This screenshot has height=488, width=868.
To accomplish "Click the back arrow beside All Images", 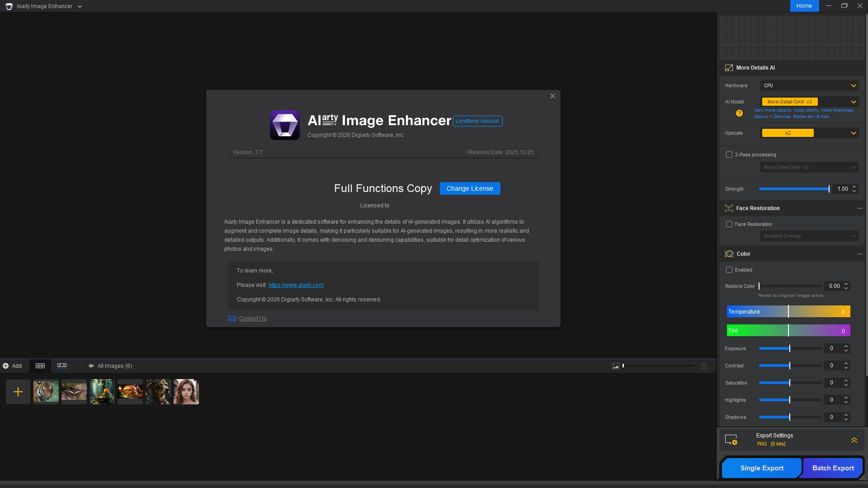I will point(91,366).
